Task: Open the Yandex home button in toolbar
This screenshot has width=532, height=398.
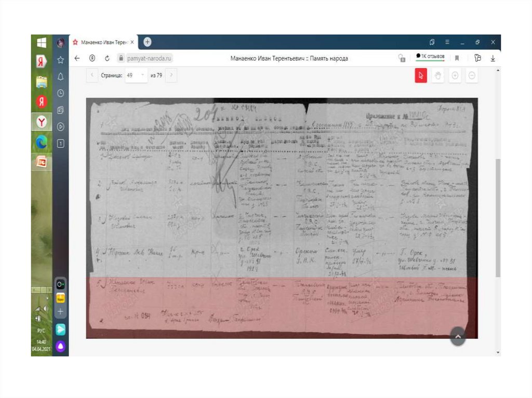Action: [92, 58]
